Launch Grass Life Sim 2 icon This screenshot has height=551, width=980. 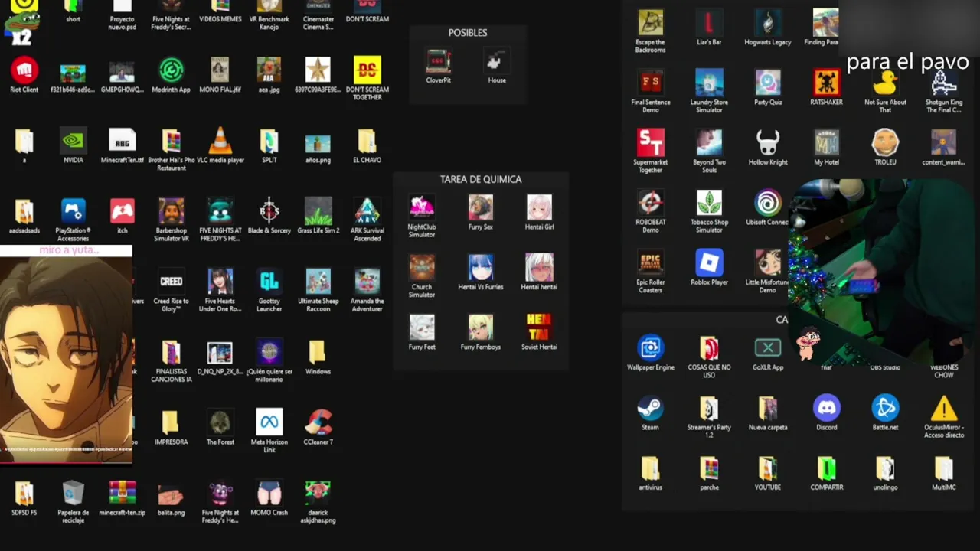(x=318, y=211)
